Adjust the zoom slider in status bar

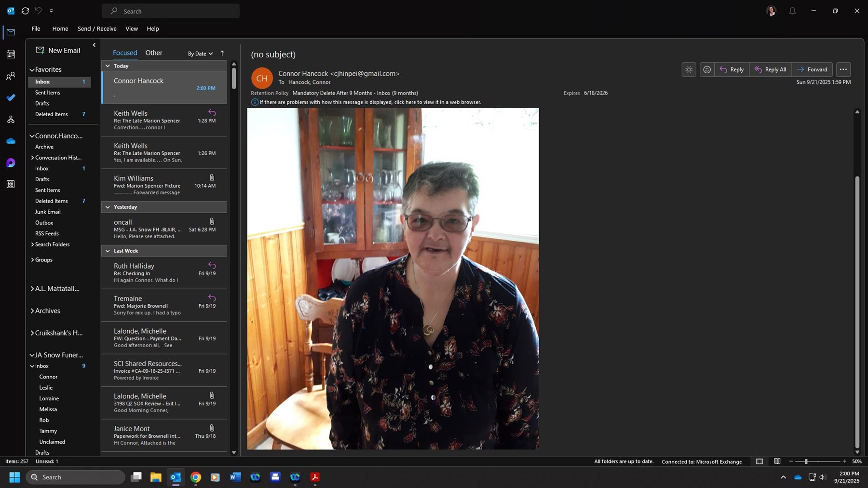pyautogui.click(x=806, y=461)
